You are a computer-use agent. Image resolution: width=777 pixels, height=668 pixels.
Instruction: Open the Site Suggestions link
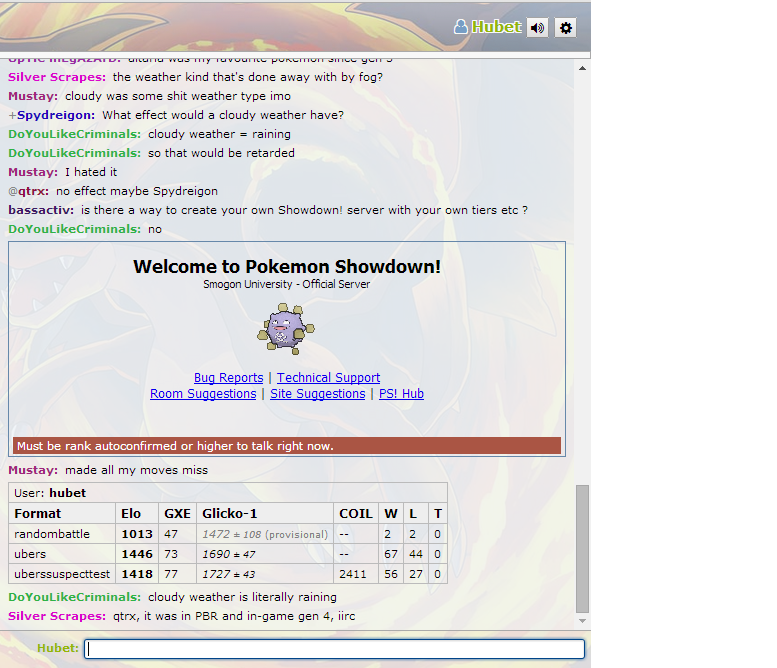point(318,393)
